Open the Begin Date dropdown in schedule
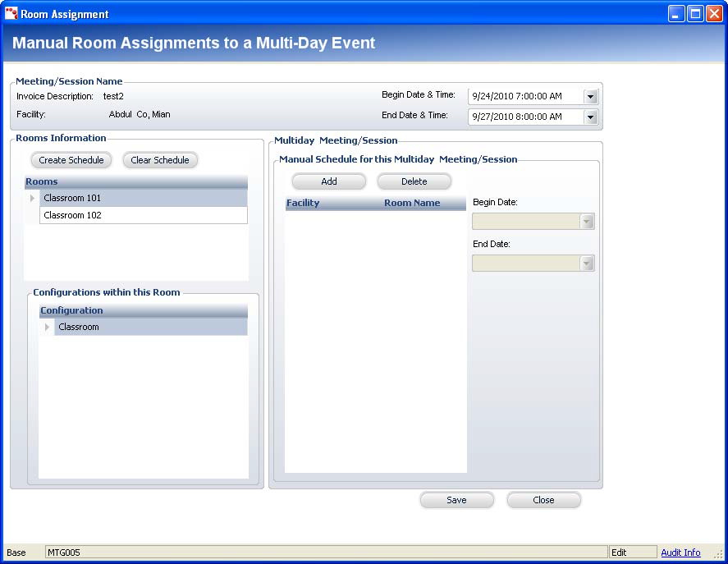Screen dimensions: 728x564 click(586, 222)
